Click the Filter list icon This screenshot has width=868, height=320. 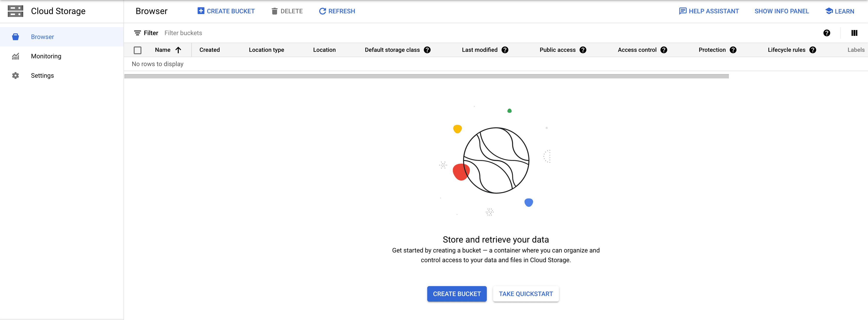point(138,33)
